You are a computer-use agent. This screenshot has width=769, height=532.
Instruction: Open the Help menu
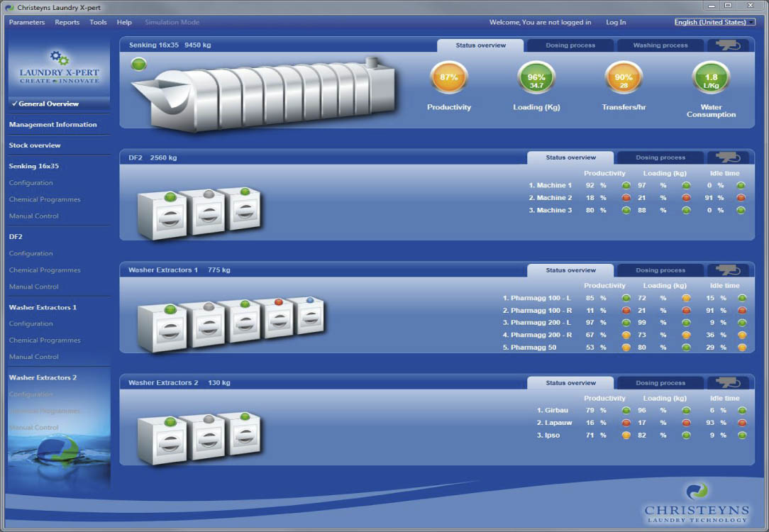124,22
